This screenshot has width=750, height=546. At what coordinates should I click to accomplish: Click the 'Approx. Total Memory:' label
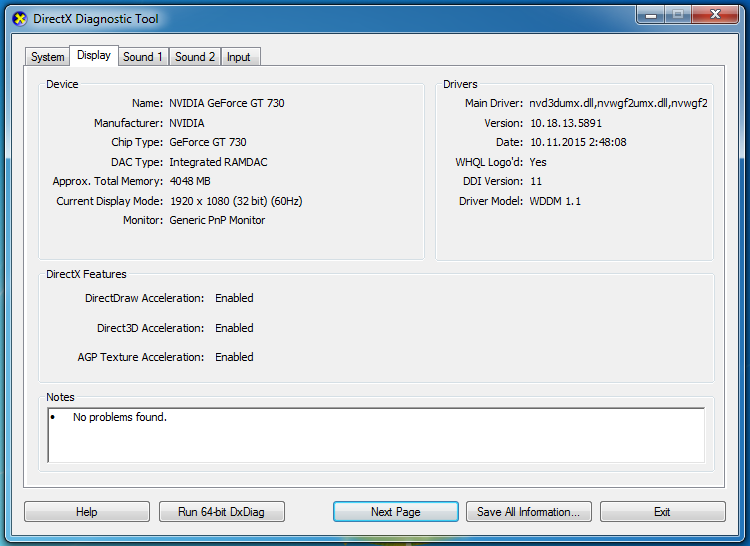108,181
